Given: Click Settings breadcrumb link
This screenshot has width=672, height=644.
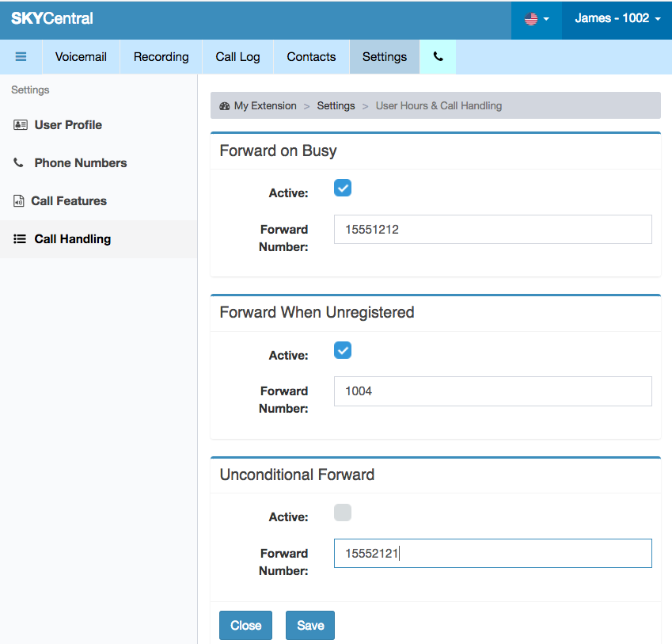Looking at the screenshot, I should click(336, 106).
